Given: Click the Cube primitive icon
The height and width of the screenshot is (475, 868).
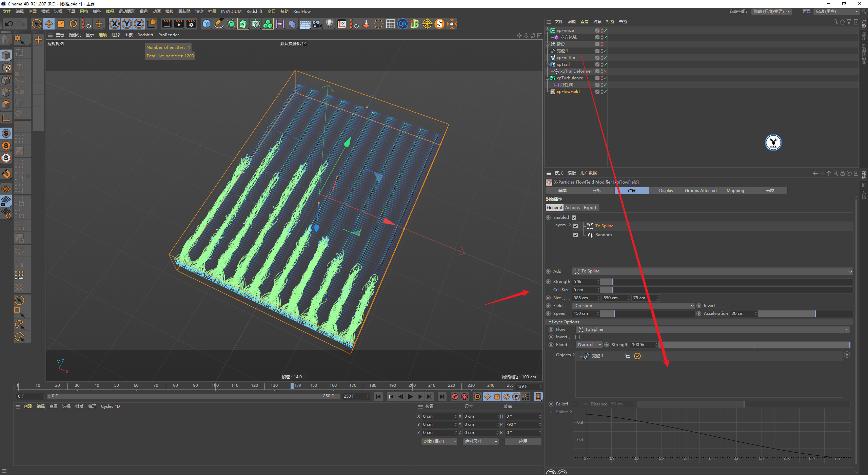Looking at the screenshot, I should tap(206, 24).
